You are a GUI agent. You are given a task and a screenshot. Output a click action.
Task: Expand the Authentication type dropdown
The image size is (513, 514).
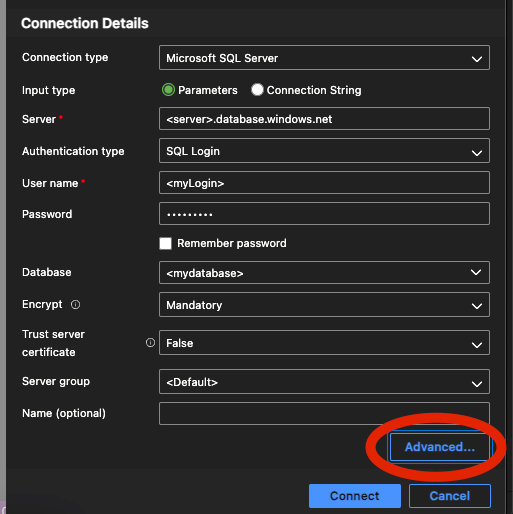tap(324, 151)
